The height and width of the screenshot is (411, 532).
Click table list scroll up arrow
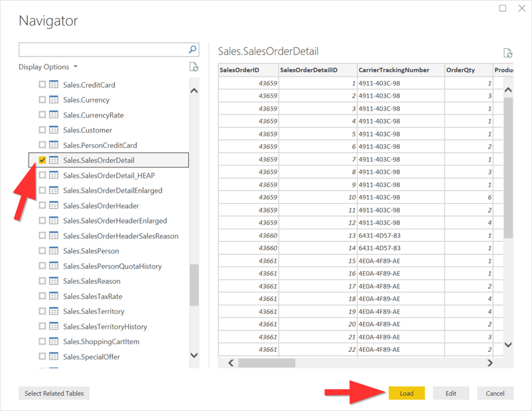coord(194,90)
